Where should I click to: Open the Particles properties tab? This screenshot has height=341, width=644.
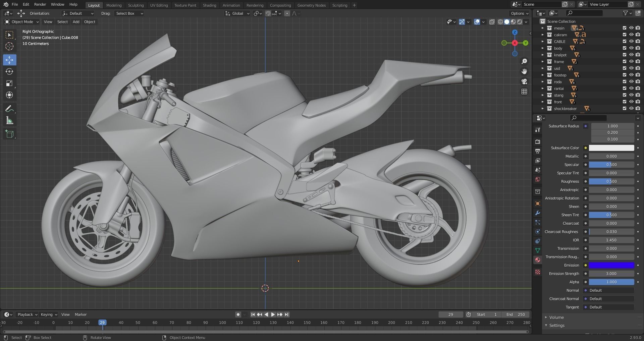(538, 222)
